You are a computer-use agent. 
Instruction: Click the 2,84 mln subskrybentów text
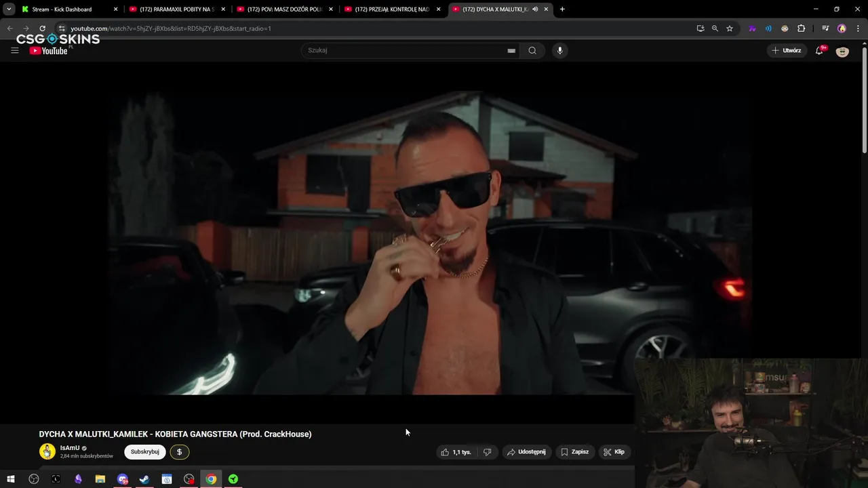[x=87, y=456]
